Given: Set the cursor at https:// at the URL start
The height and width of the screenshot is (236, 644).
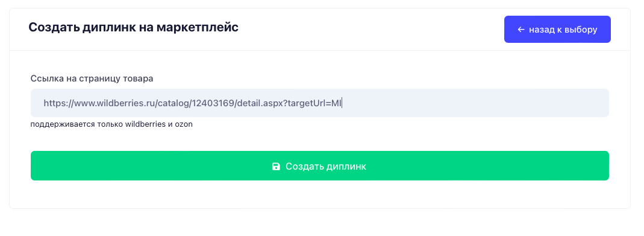Looking at the screenshot, I should pos(58,103).
